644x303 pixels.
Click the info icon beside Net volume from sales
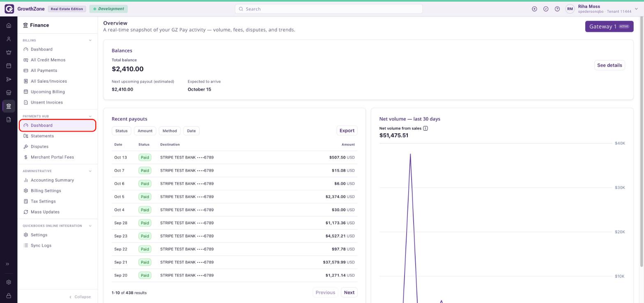click(425, 128)
